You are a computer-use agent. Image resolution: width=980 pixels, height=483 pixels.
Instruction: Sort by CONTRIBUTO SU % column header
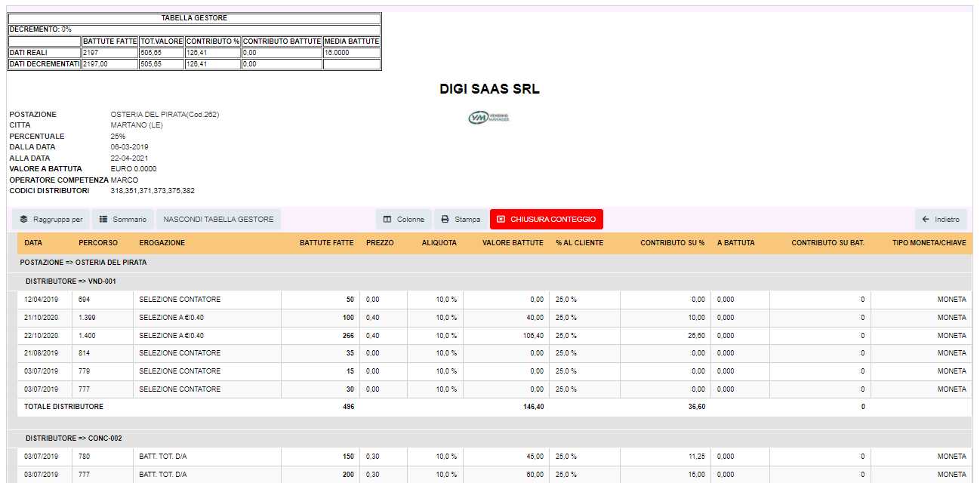tap(672, 243)
